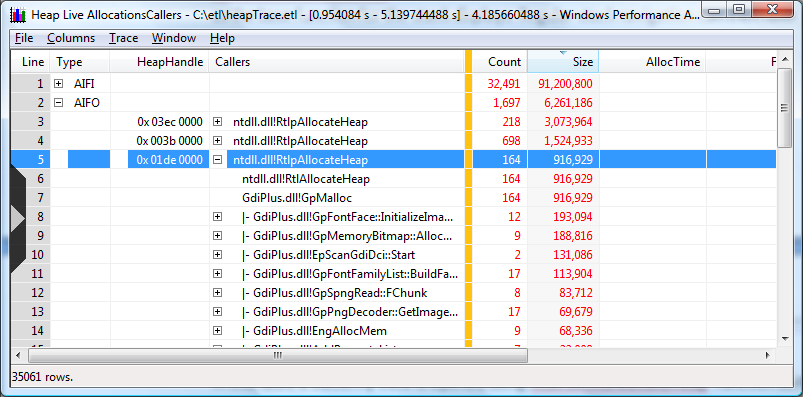This screenshot has width=803, height=397.
Task: Click Count value 1,697
Action: coord(506,103)
